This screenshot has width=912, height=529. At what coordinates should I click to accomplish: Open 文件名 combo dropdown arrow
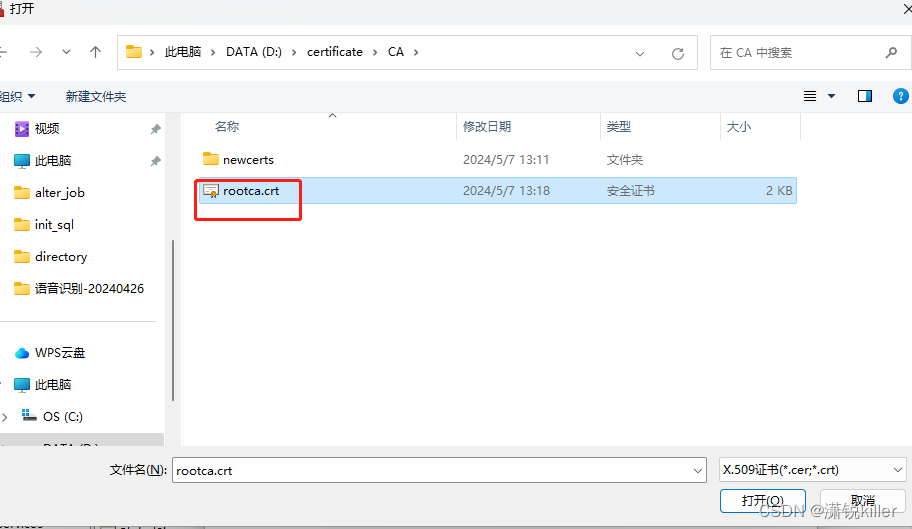point(698,471)
